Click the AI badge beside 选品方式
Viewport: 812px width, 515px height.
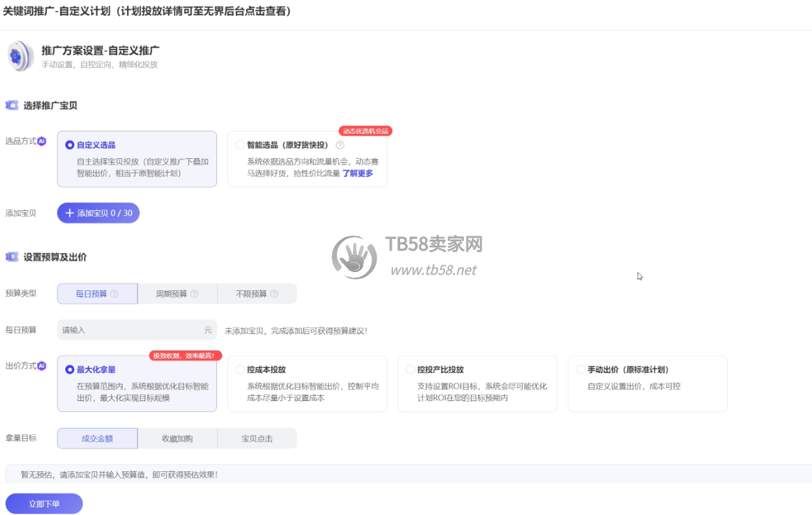point(42,141)
